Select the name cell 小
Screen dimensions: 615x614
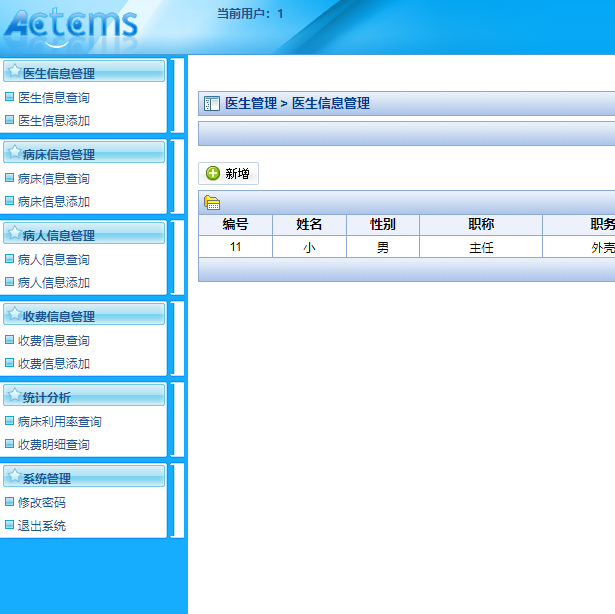309,247
